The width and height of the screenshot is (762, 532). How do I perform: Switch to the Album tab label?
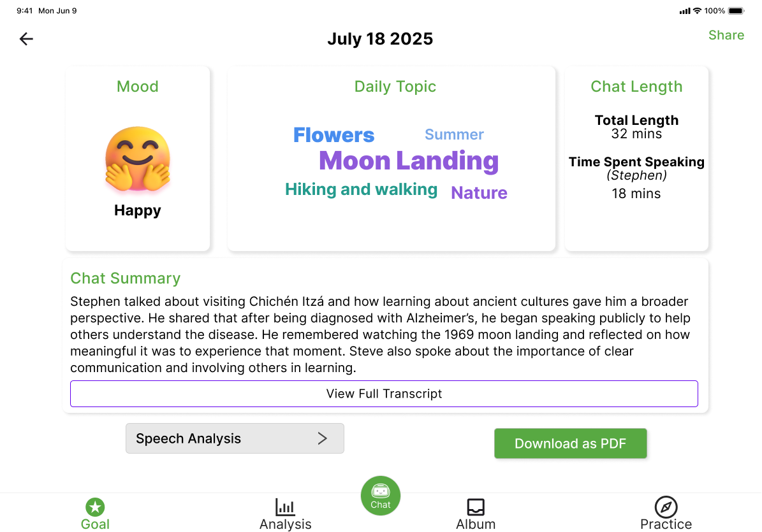point(476,524)
